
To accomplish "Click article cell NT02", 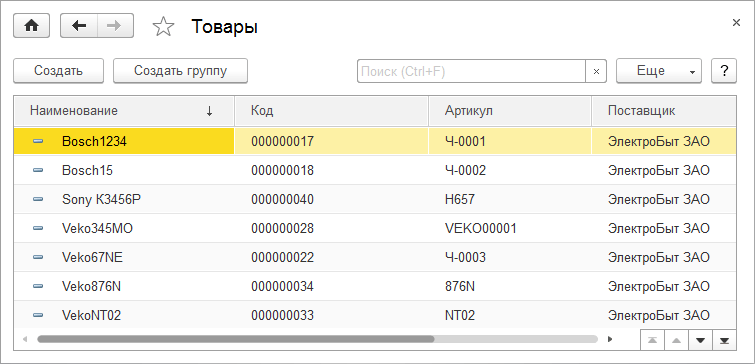I will point(509,315).
